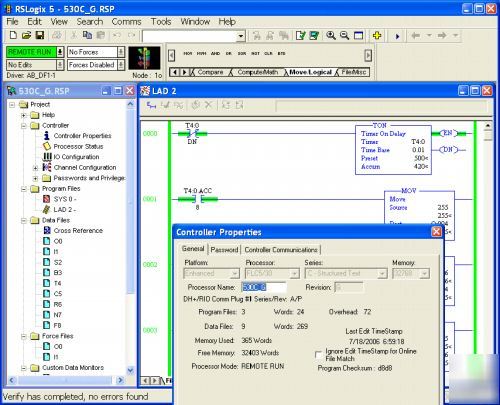Open the SYS 0 program file
Screen dimensions: 500x405
[x=65, y=199]
